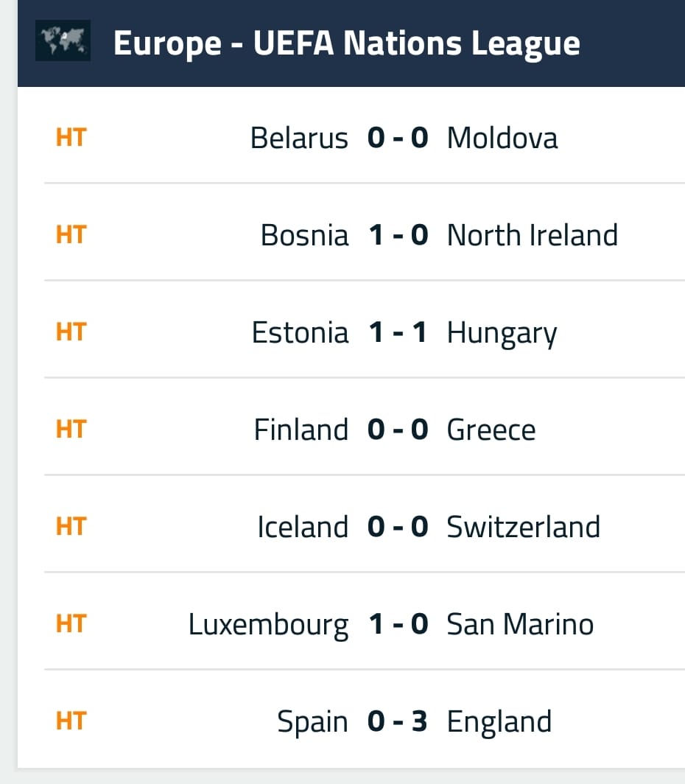The width and height of the screenshot is (685, 784).
Task: Select the Estonia team name
Action: [x=300, y=332]
